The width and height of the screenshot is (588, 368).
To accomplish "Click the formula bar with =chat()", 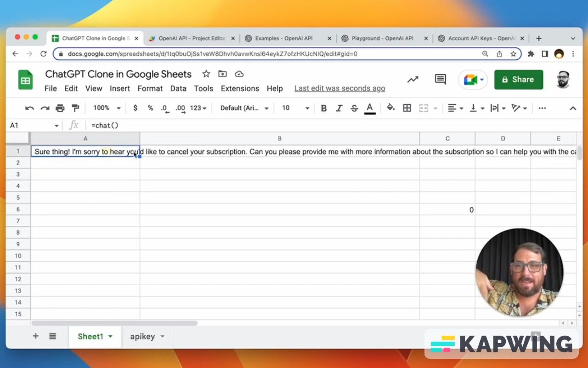I will coord(331,125).
